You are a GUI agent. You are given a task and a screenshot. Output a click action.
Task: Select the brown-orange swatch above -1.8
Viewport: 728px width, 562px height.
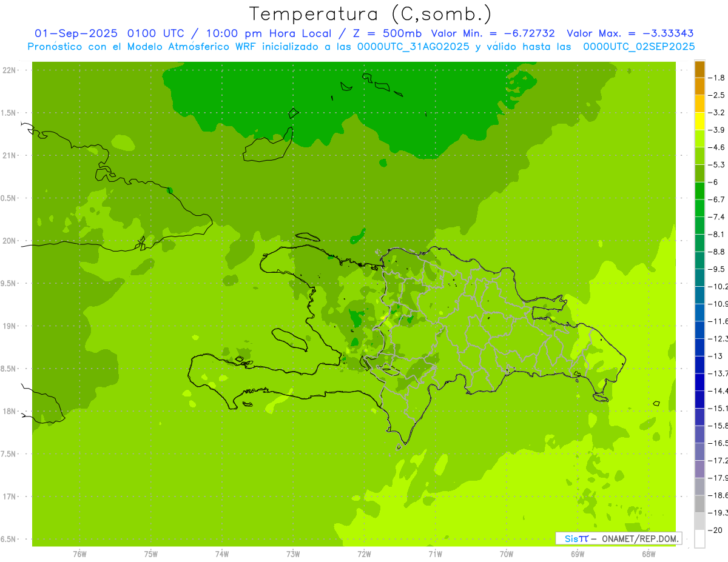699,69
